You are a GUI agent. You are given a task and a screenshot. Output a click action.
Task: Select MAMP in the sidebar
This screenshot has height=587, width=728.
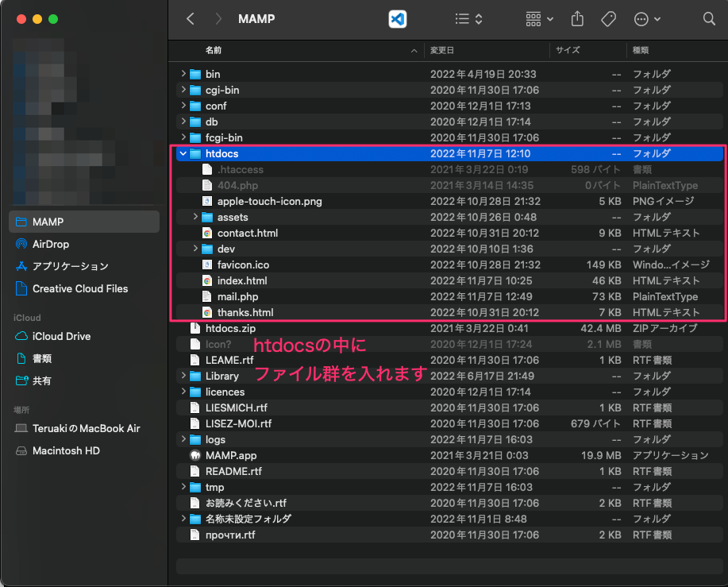click(84, 222)
